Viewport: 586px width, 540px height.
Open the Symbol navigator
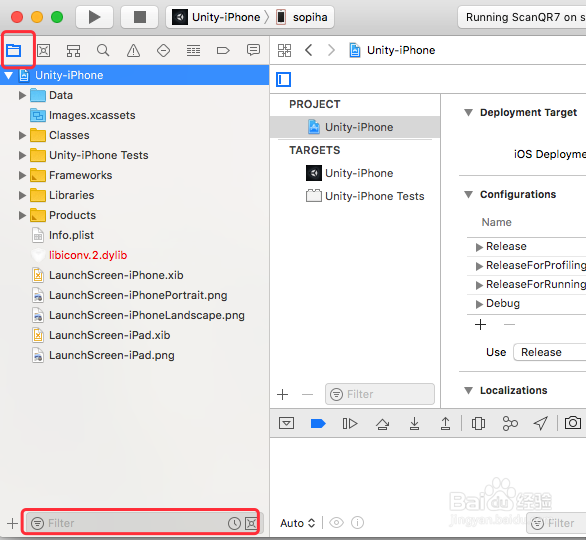[73, 50]
